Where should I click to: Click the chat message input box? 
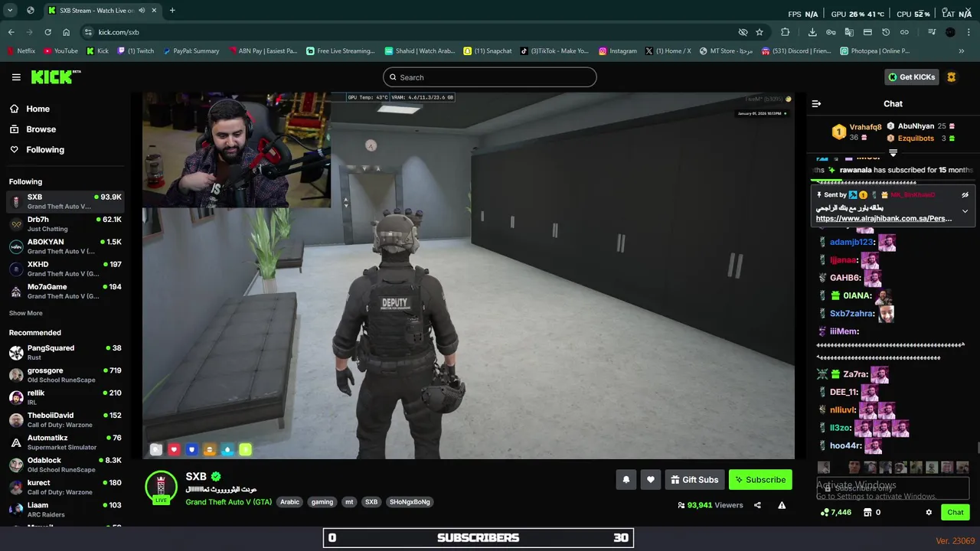(x=893, y=487)
